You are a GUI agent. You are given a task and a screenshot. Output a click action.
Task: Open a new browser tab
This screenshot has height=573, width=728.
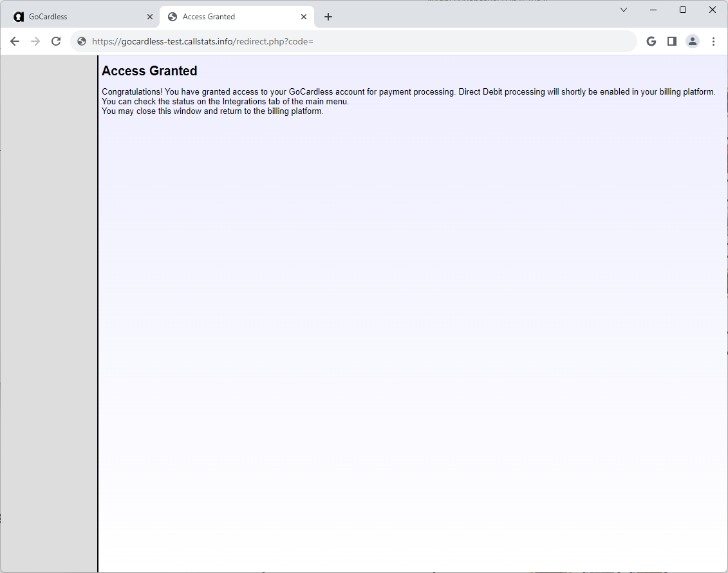click(x=328, y=17)
